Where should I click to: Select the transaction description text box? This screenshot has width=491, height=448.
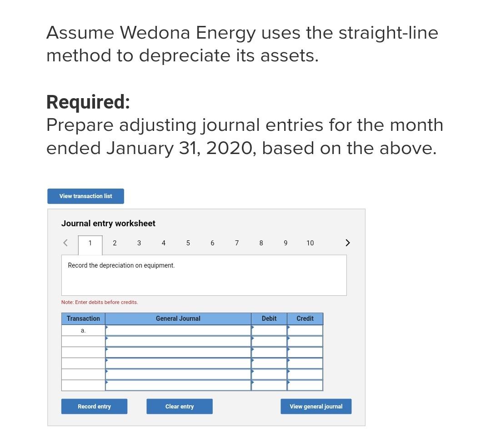point(204,275)
